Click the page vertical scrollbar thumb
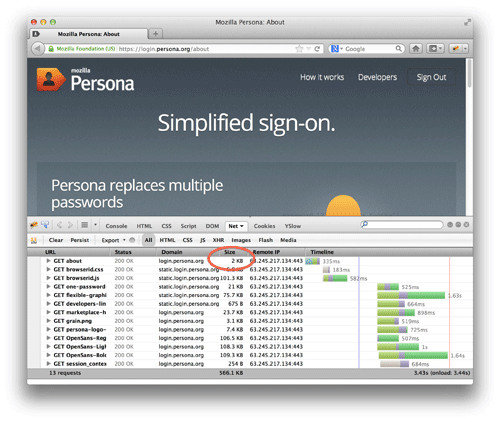Viewport: 500px width, 422px height. [x=469, y=73]
